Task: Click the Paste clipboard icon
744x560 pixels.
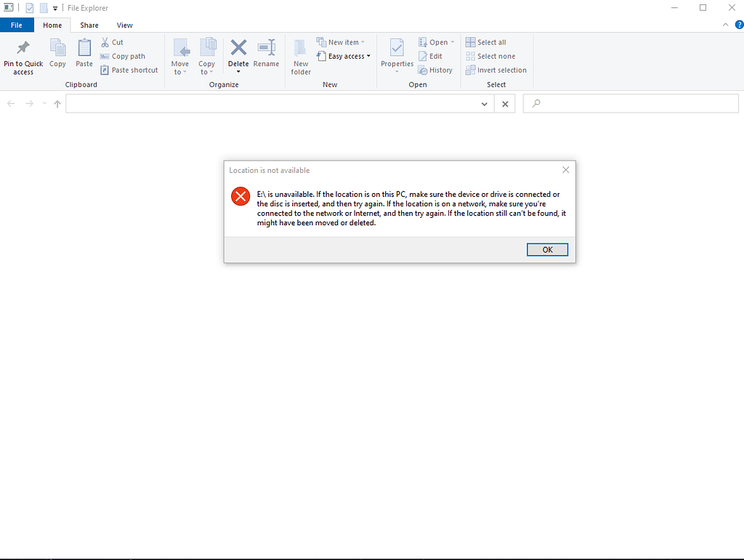Action: click(84, 47)
